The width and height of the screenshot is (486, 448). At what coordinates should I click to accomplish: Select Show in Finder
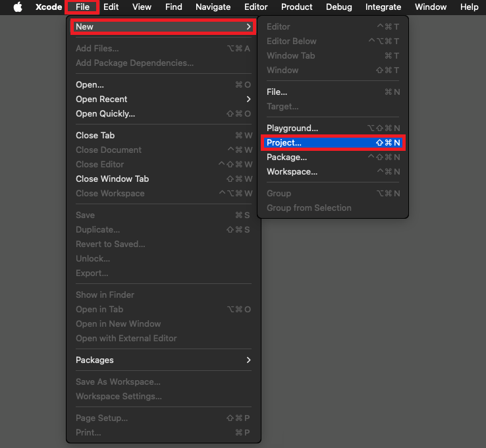tap(163, 295)
